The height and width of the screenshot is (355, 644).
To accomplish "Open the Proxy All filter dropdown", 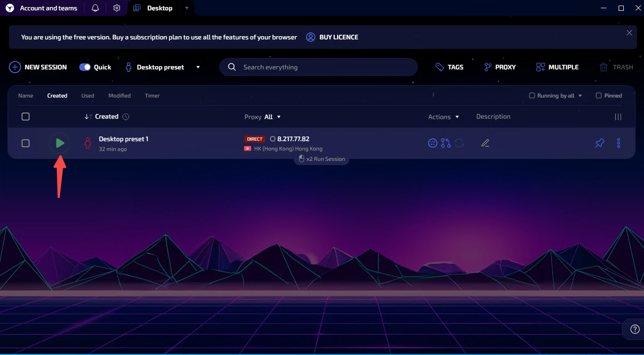I will point(279,117).
